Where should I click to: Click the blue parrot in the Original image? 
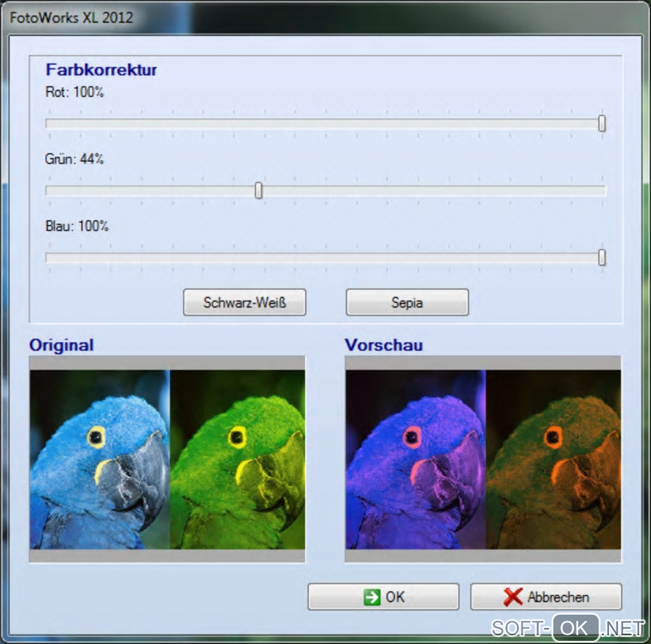point(100,460)
